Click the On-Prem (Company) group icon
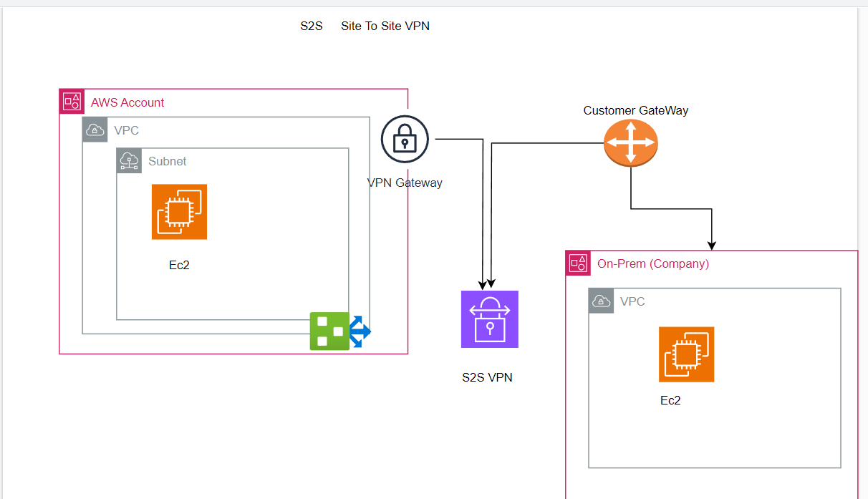 click(578, 263)
